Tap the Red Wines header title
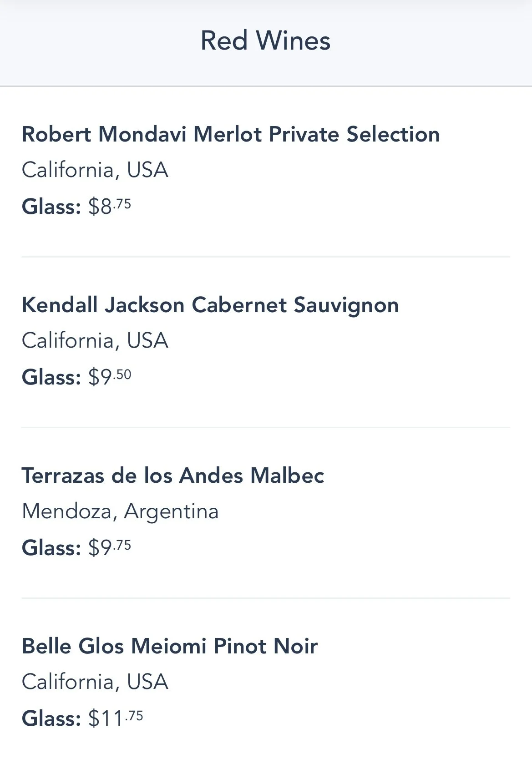Screen dimensions: 532x764 [265, 40]
